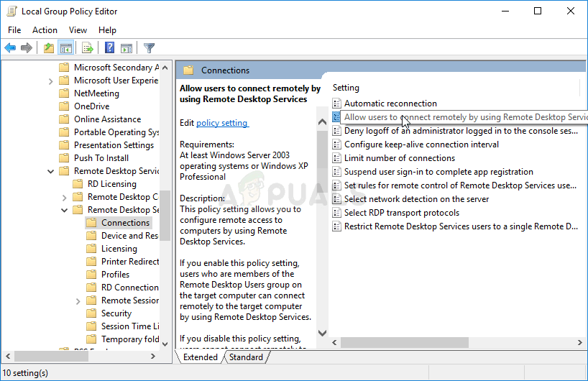Image resolution: width=588 pixels, height=381 pixels.
Task: Select RD Connection Broker tree item
Action: coord(130,288)
